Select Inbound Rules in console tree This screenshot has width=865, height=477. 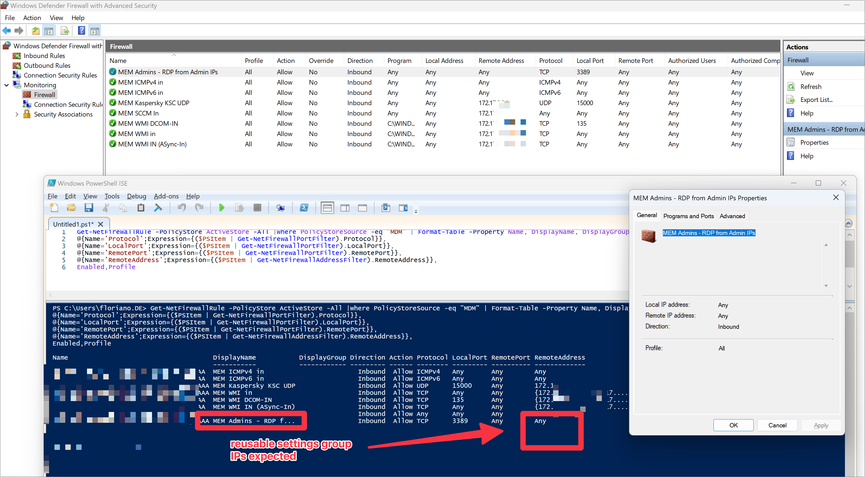[x=44, y=56]
